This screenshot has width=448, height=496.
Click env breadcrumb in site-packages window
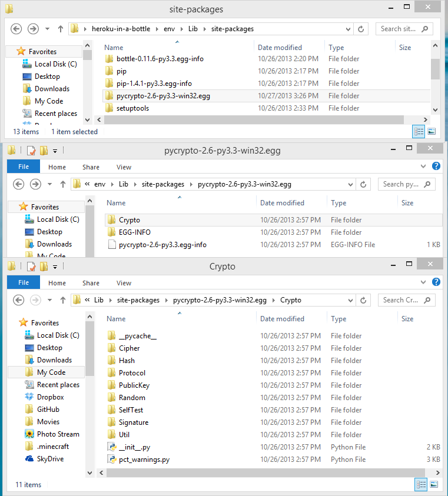click(169, 29)
